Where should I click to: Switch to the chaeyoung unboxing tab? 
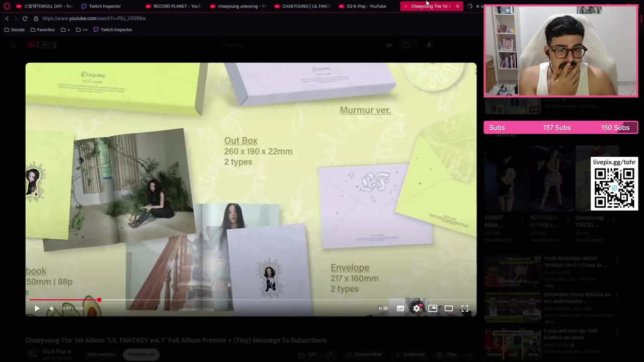pyautogui.click(x=238, y=6)
